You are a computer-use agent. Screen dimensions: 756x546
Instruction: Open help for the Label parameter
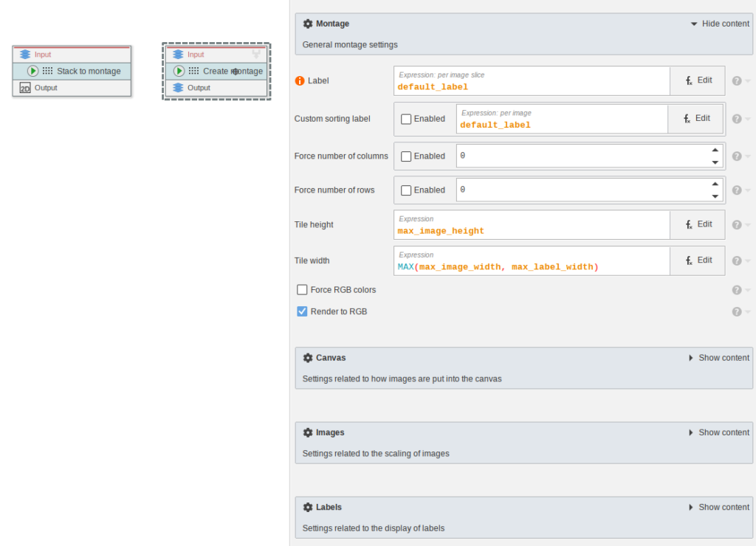pyautogui.click(x=737, y=81)
